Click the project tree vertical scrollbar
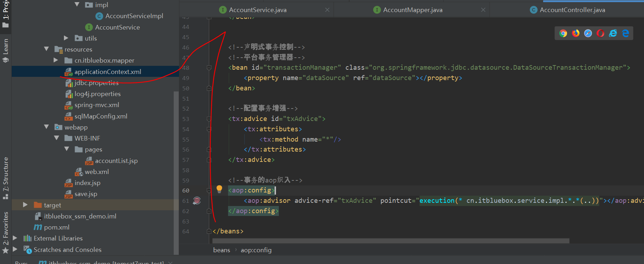 point(176,173)
